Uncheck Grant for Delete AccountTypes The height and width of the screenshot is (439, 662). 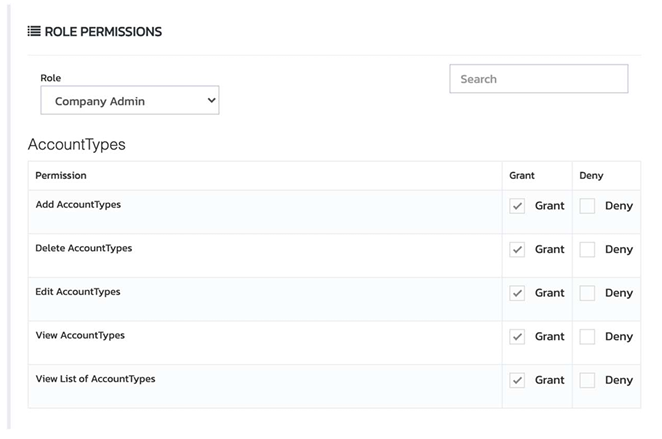coord(517,250)
